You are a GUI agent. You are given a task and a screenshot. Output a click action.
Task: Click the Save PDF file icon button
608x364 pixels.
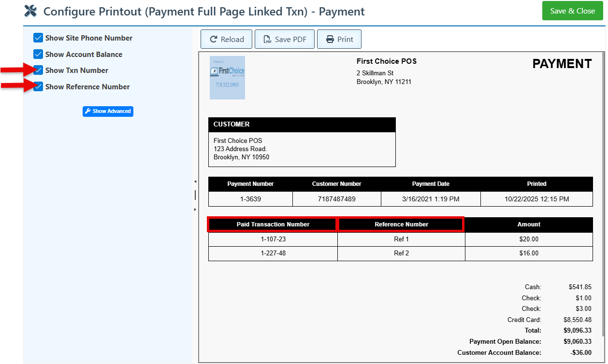tap(285, 40)
